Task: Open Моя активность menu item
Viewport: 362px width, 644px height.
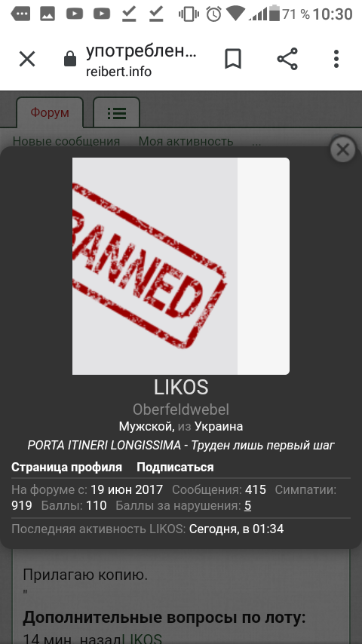Action: [186, 141]
